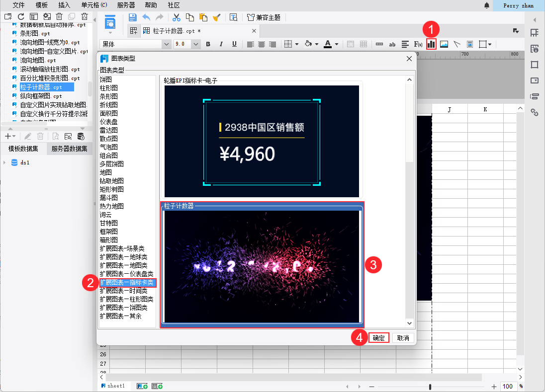Select 仪表盘 in chart type list
Screen dimensions: 545x392
(x=109, y=122)
